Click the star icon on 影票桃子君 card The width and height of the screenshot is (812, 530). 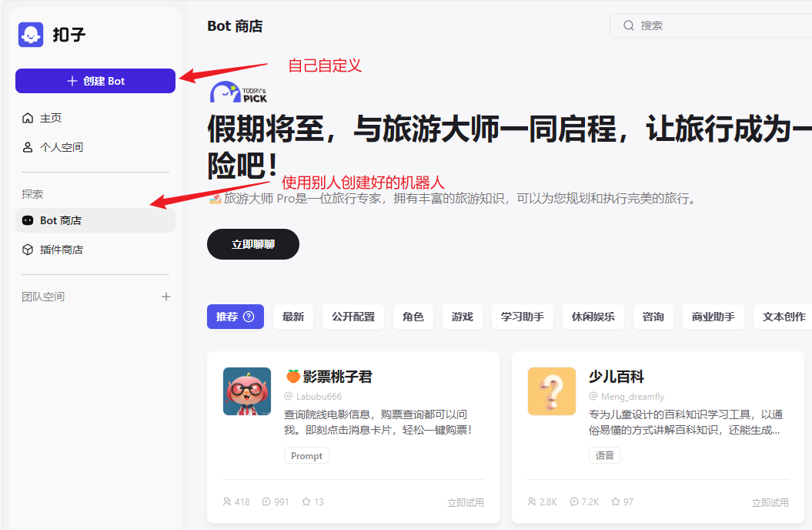click(306, 501)
